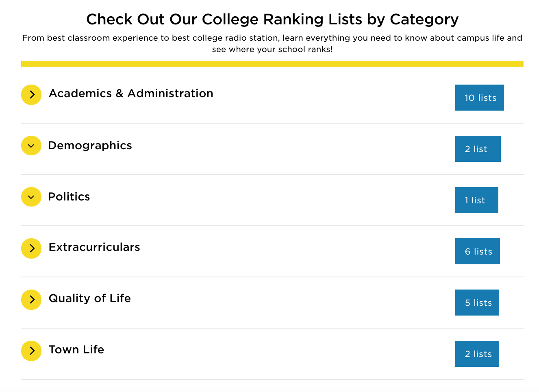Screen dimensions: 539x392
Task: Expand Town Life using the arrow circle
Action: [x=31, y=351]
